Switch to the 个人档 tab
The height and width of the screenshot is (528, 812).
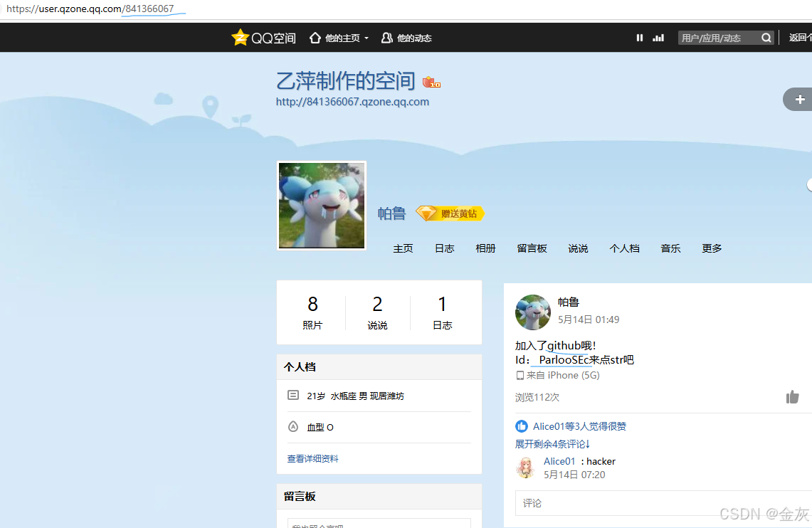[x=625, y=248]
